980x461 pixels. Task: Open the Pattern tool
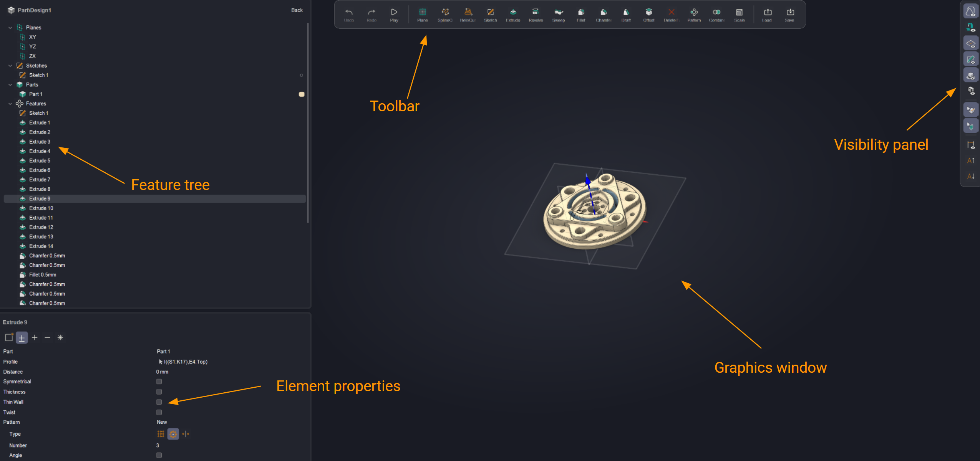click(694, 15)
